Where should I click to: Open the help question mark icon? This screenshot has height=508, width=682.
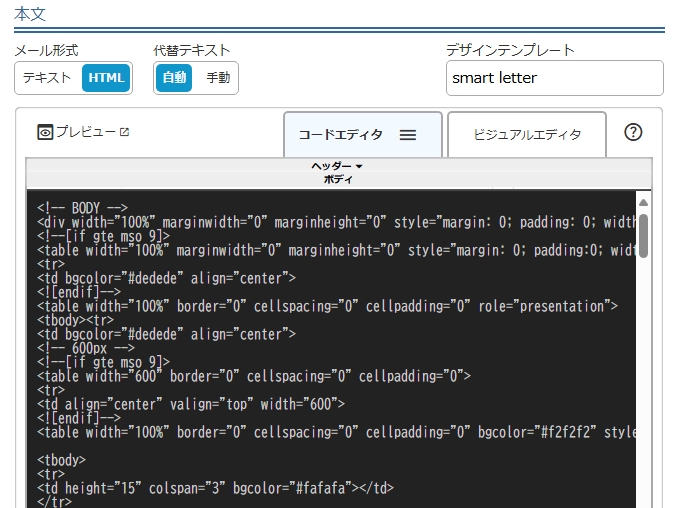pyautogui.click(x=633, y=132)
